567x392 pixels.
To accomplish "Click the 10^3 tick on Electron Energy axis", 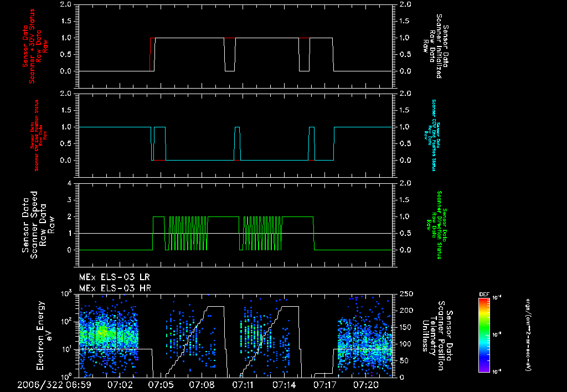I will 66,293.
